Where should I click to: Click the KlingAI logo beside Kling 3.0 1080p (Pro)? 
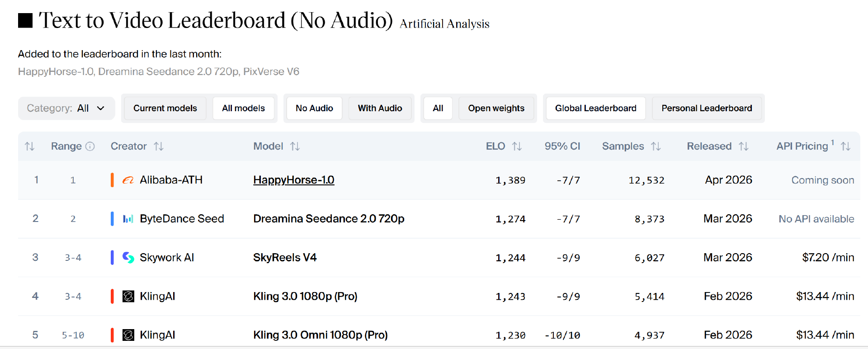point(128,297)
